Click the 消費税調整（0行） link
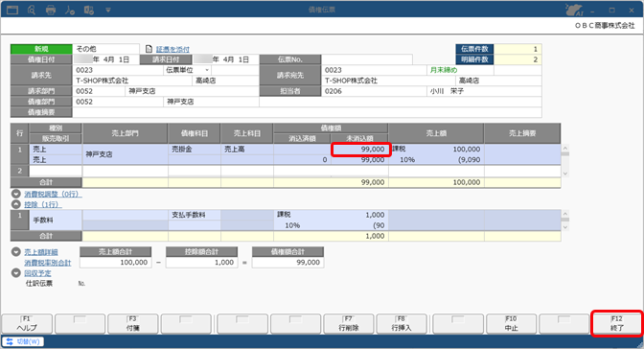The image size is (644, 349). click(53, 194)
